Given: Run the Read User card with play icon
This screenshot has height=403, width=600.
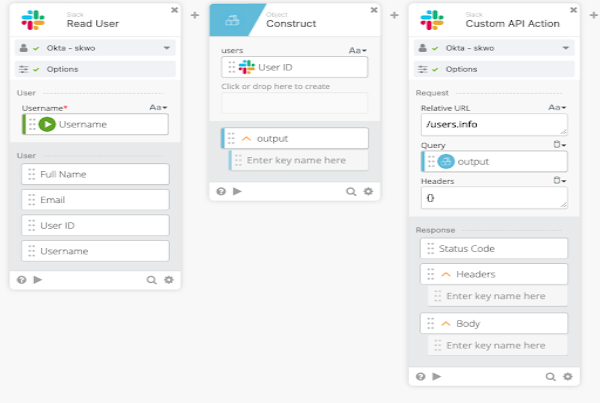Looking at the screenshot, I should tap(38, 280).
